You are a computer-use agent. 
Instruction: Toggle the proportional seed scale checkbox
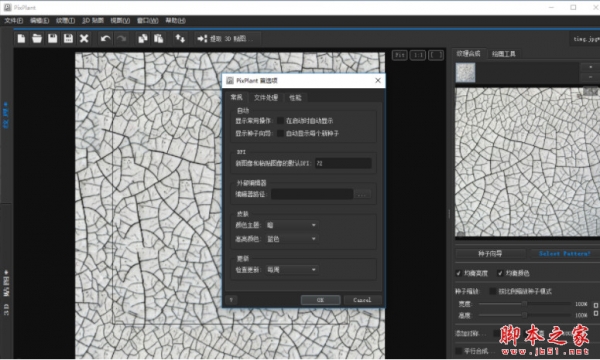493,291
